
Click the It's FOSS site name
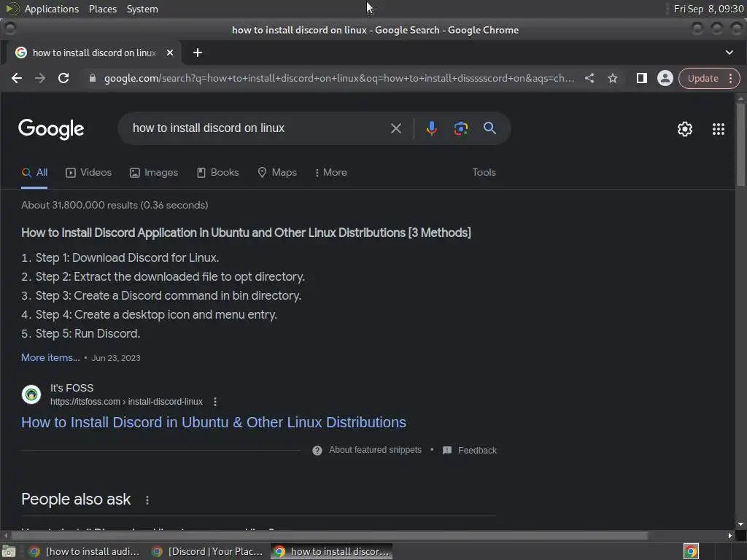[72, 388]
